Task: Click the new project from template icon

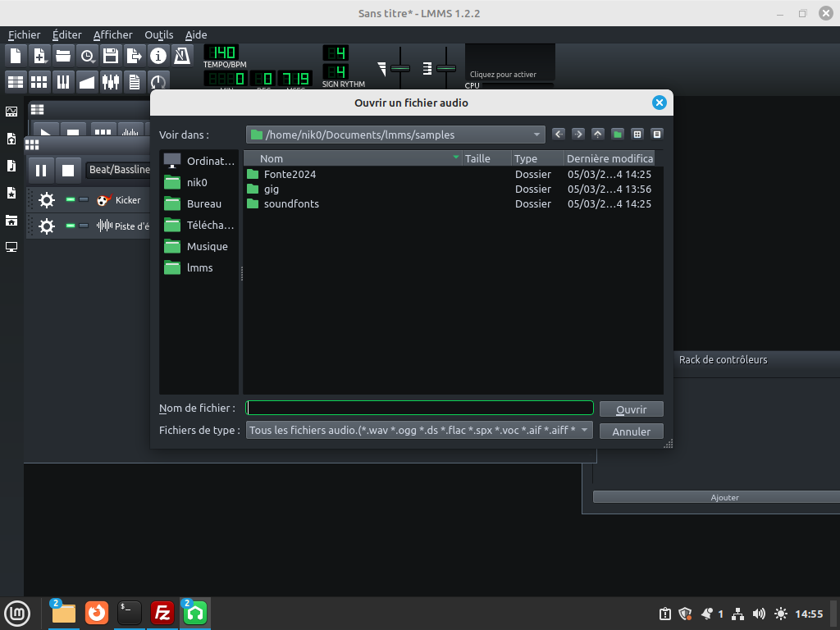Action: (39, 56)
